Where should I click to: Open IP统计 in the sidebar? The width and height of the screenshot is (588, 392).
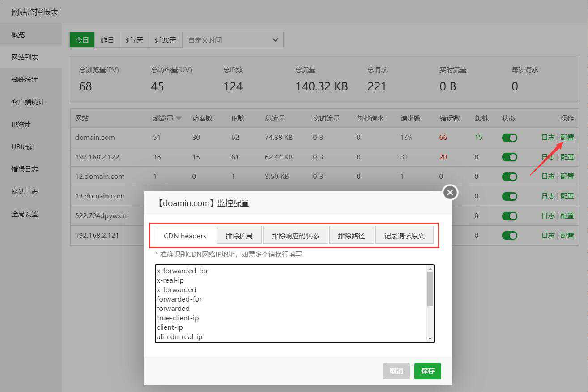click(31, 124)
